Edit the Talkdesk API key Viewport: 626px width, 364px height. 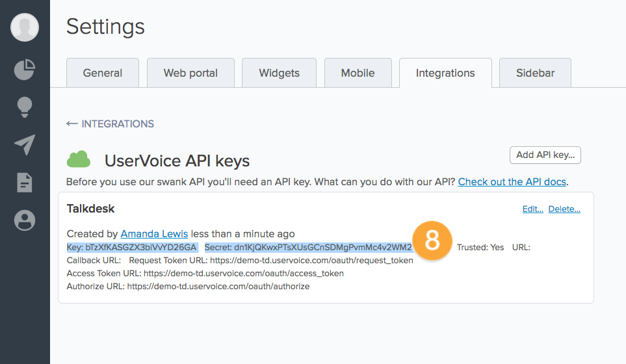tap(532, 209)
